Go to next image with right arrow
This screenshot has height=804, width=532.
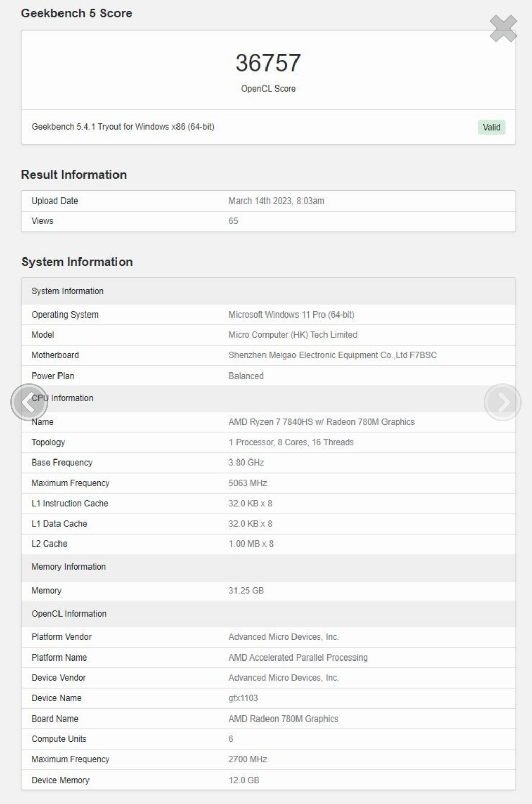[x=503, y=402]
